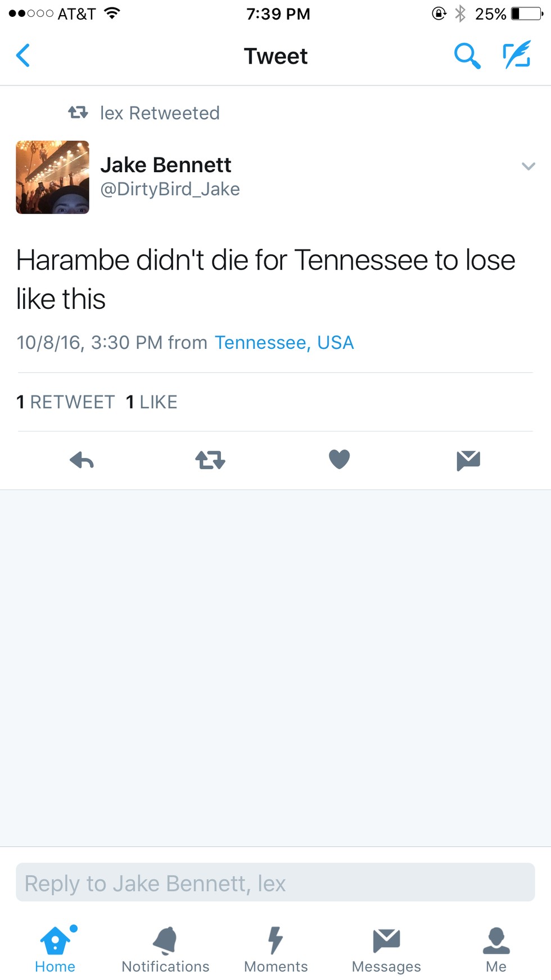
Task: Tap the reply text field
Action: point(275,883)
